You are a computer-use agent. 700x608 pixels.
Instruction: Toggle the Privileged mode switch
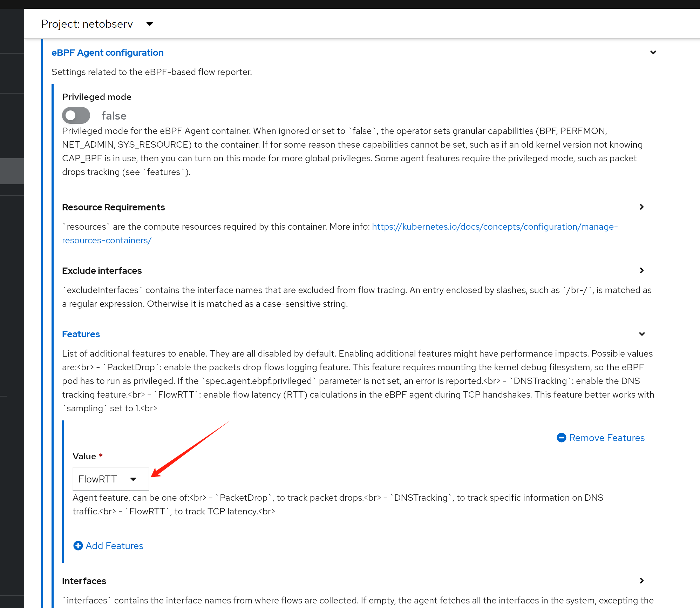pyautogui.click(x=76, y=115)
